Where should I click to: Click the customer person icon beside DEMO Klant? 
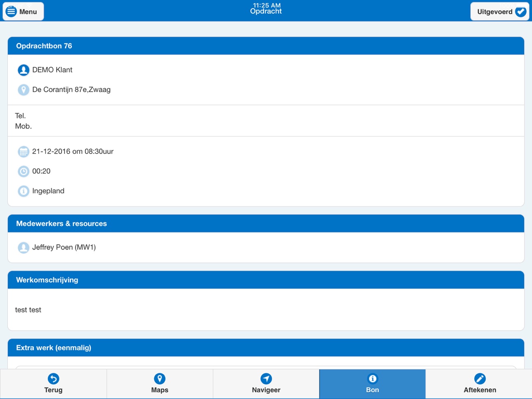tap(24, 70)
